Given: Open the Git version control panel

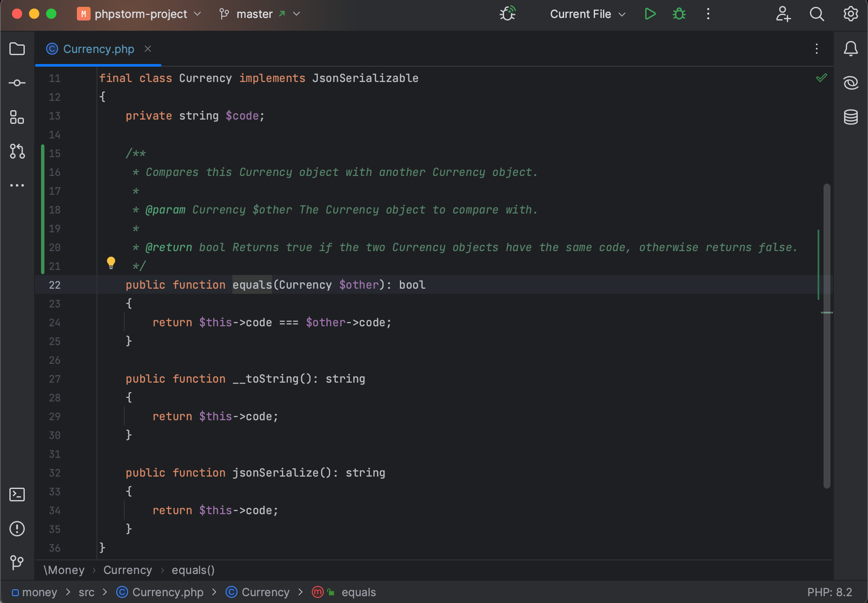Looking at the screenshot, I should point(17,562).
